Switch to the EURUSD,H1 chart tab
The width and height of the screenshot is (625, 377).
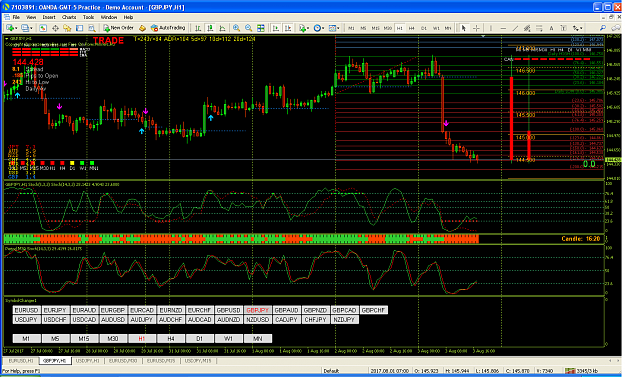point(21,361)
